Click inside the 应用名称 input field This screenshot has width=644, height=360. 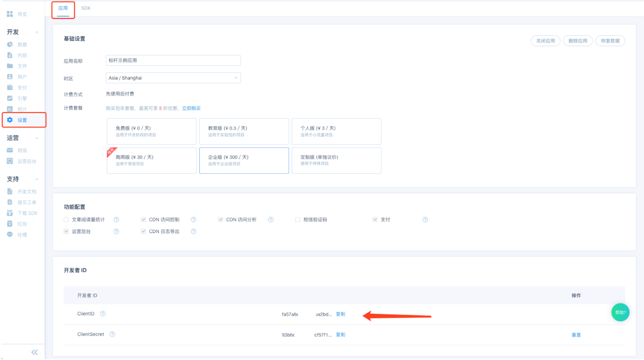click(x=173, y=60)
